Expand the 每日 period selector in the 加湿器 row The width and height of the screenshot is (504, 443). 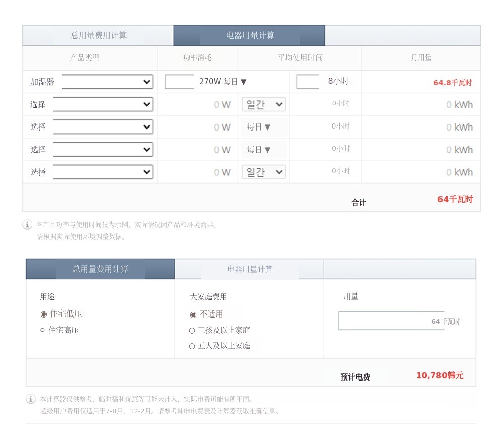[x=235, y=82]
